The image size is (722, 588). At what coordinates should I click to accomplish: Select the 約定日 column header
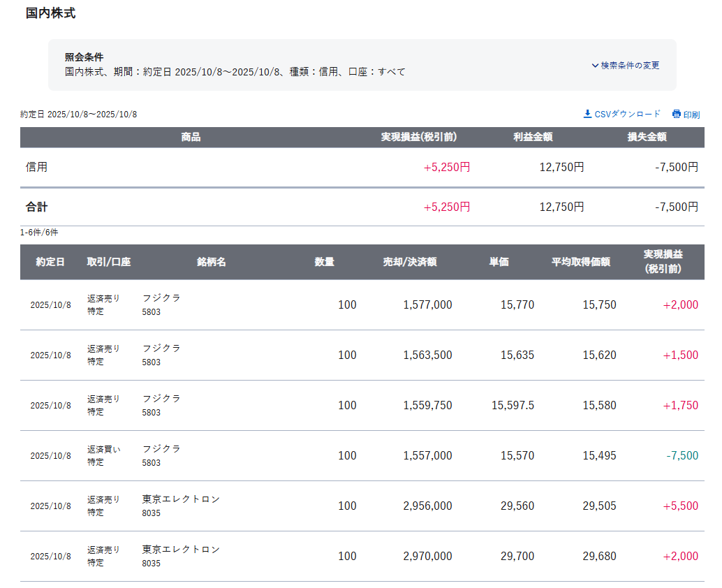(x=50, y=262)
